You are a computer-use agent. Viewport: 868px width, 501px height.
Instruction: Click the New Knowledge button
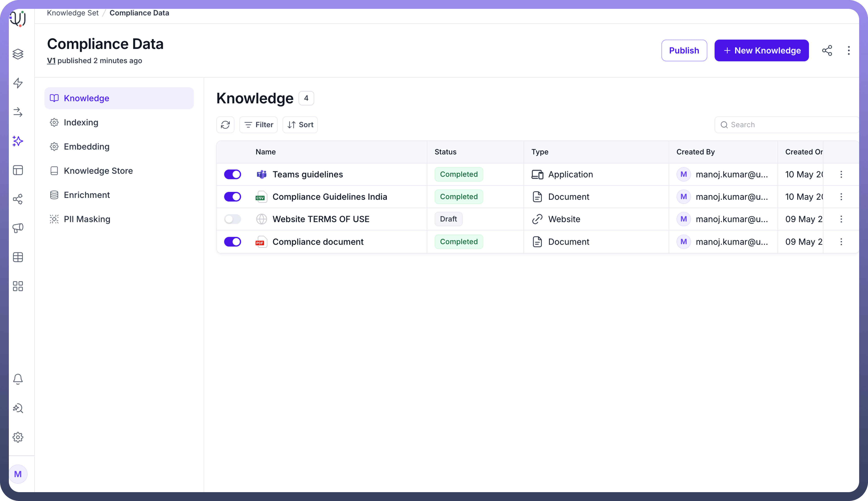tap(761, 51)
